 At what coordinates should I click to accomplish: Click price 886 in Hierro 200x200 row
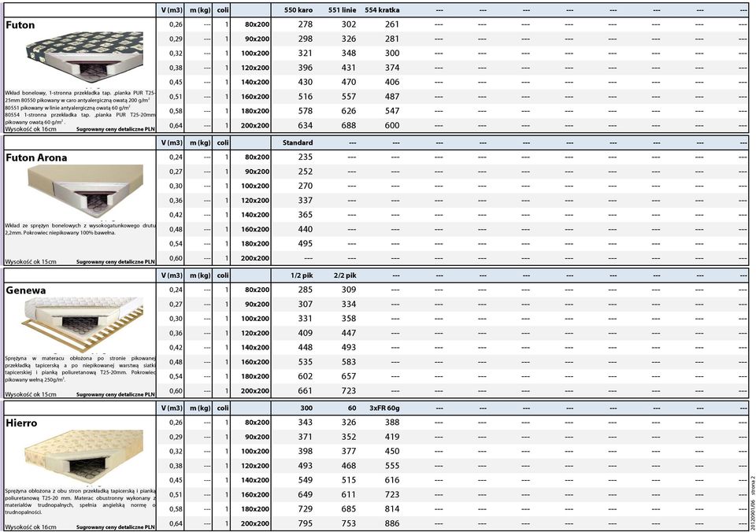tap(392, 524)
